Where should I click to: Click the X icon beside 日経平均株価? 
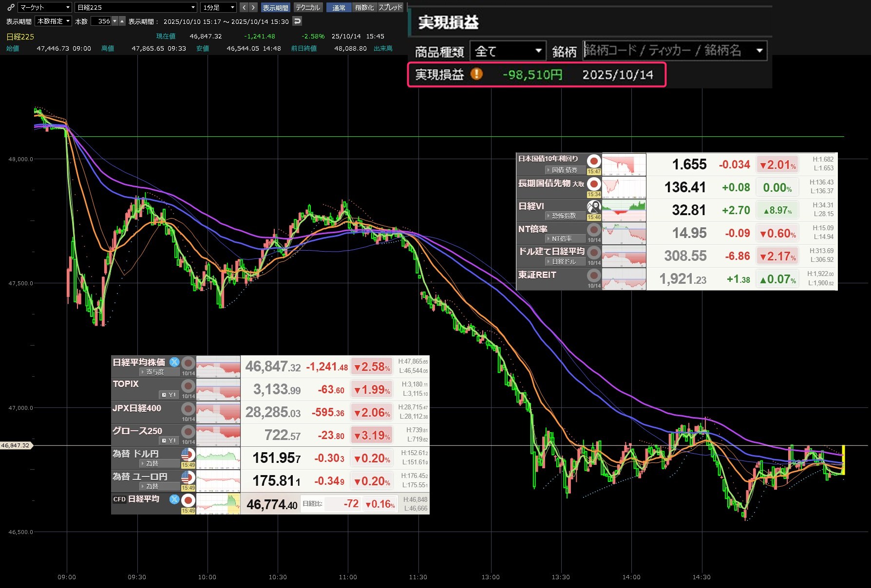point(174,362)
